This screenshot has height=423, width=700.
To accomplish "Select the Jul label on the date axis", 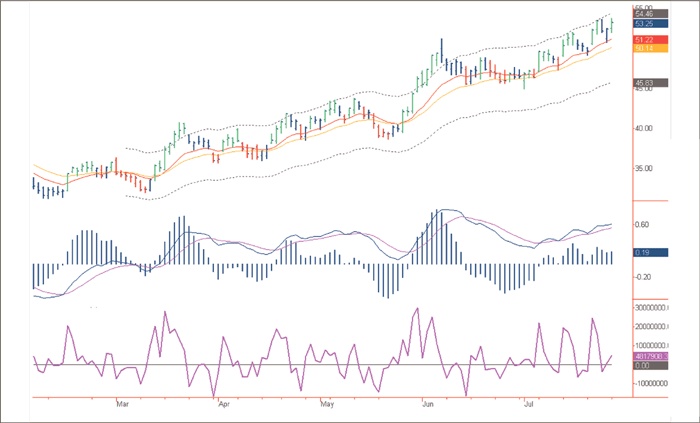I will pyautogui.click(x=527, y=405).
